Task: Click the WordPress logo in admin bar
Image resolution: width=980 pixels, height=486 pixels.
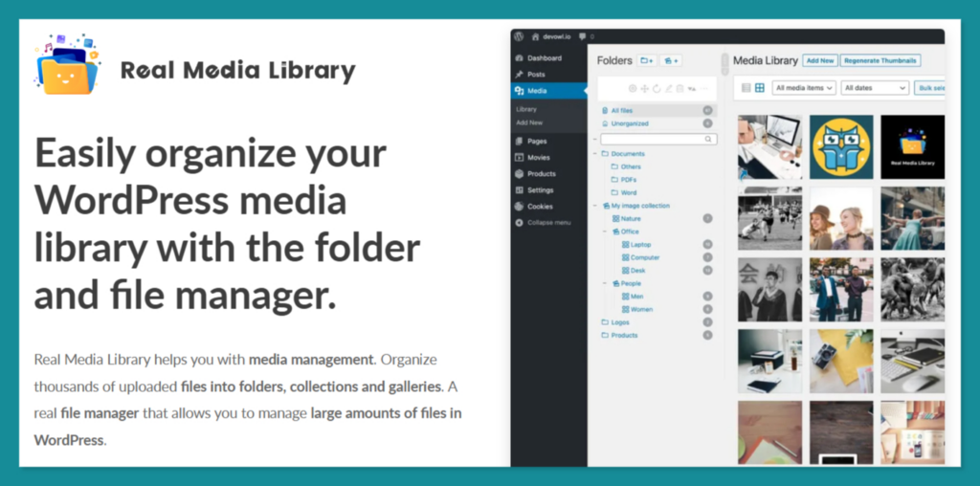Action: [518, 37]
